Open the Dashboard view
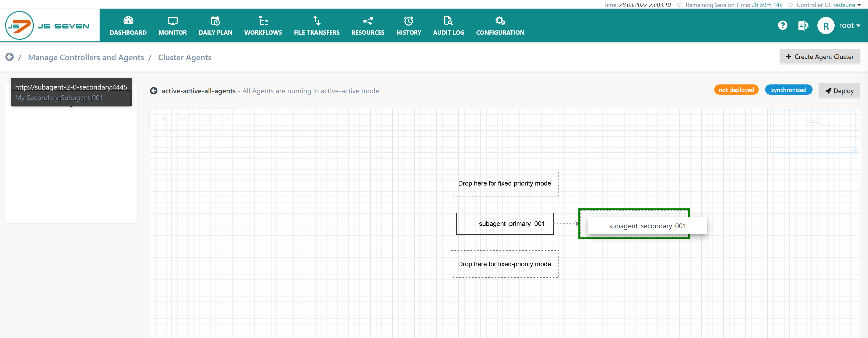The height and width of the screenshot is (338, 868). pos(128,26)
